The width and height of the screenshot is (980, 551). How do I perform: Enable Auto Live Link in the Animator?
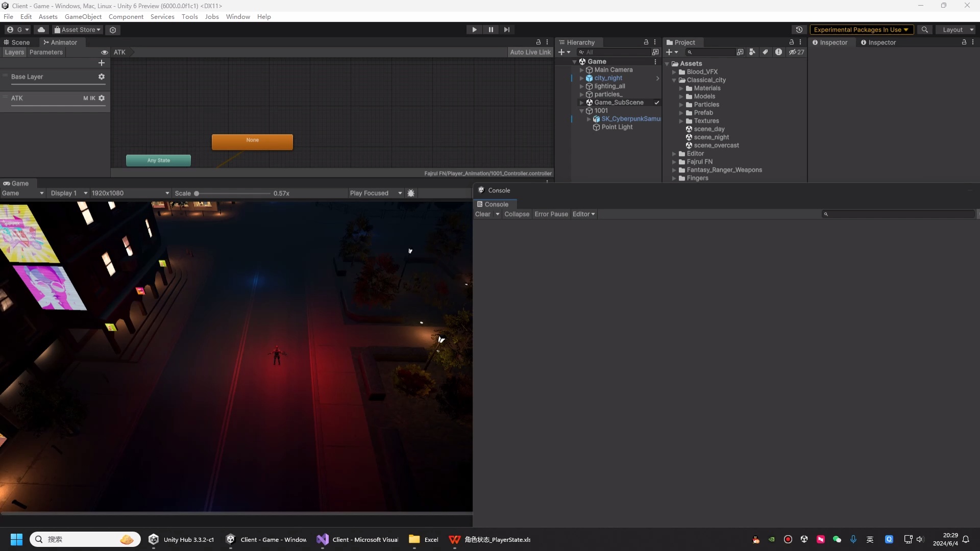[530, 52]
